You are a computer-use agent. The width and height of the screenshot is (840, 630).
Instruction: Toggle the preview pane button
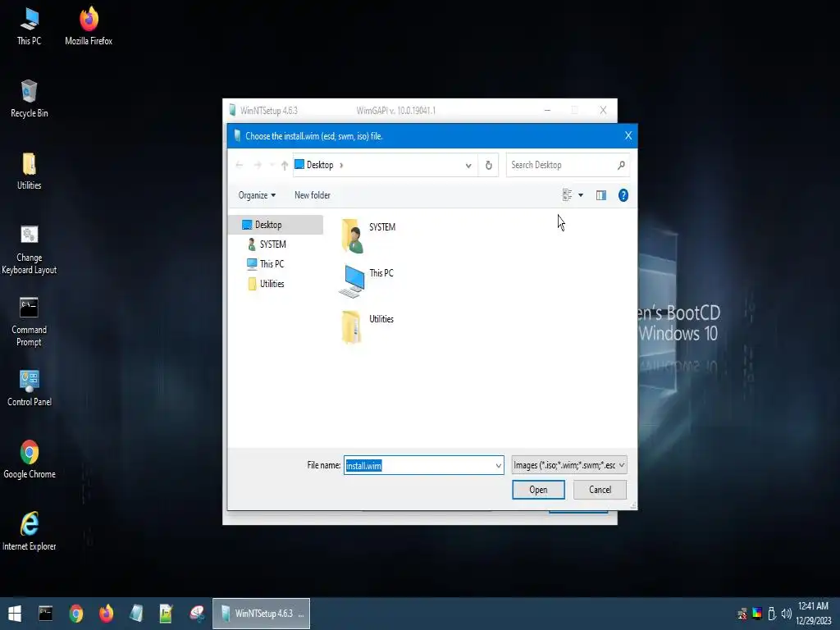(601, 195)
